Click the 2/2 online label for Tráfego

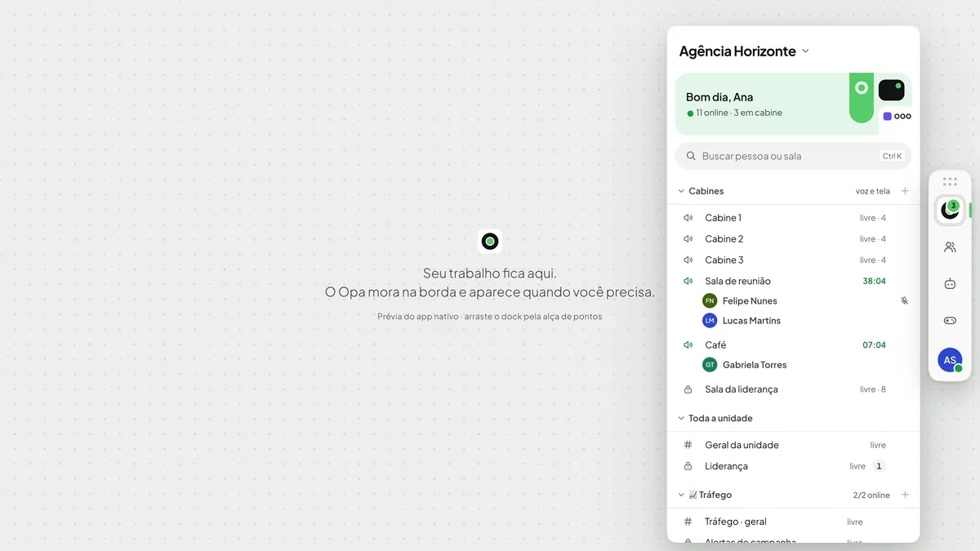tap(871, 495)
